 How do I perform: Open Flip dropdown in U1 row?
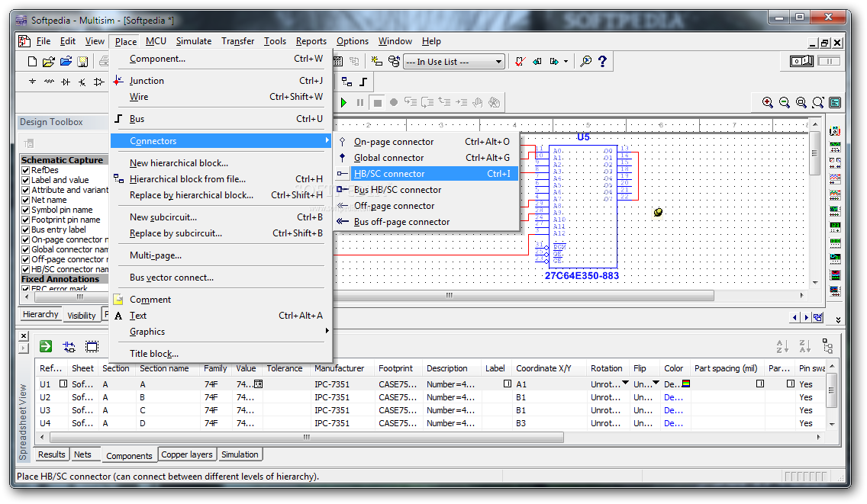656,383
